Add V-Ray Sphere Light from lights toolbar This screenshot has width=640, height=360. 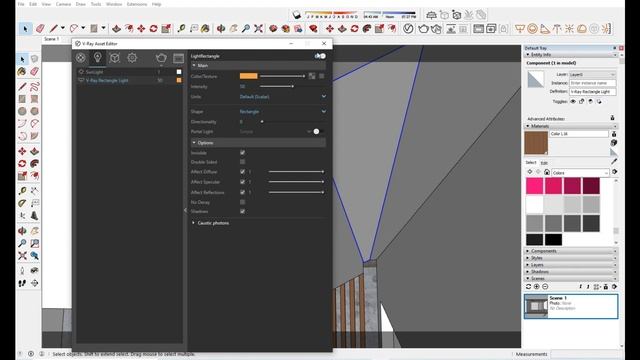pos(532,29)
